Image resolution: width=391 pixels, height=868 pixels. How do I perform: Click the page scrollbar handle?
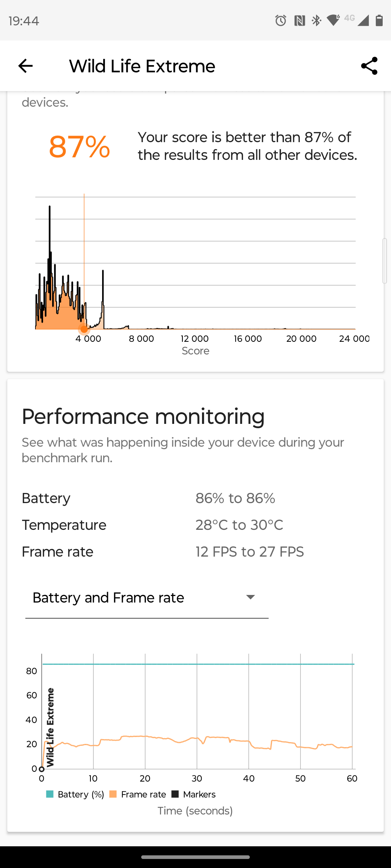point(384,260)
